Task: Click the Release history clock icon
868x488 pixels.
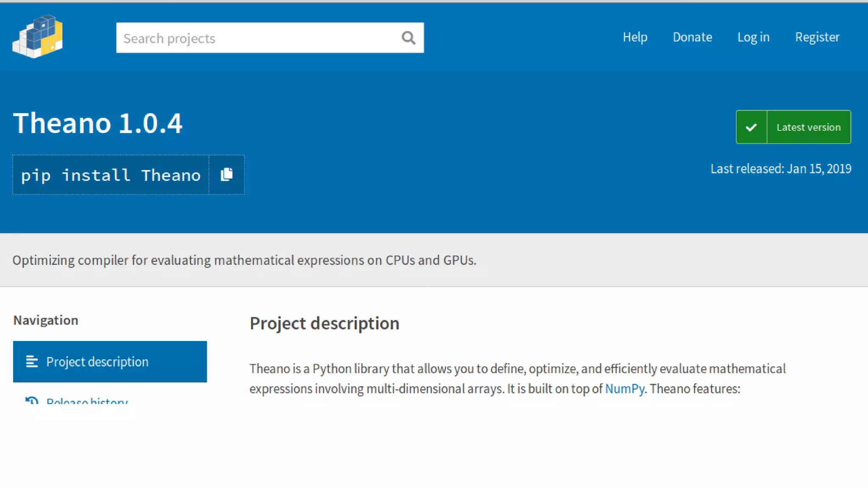Action: [x=32, y=400]
